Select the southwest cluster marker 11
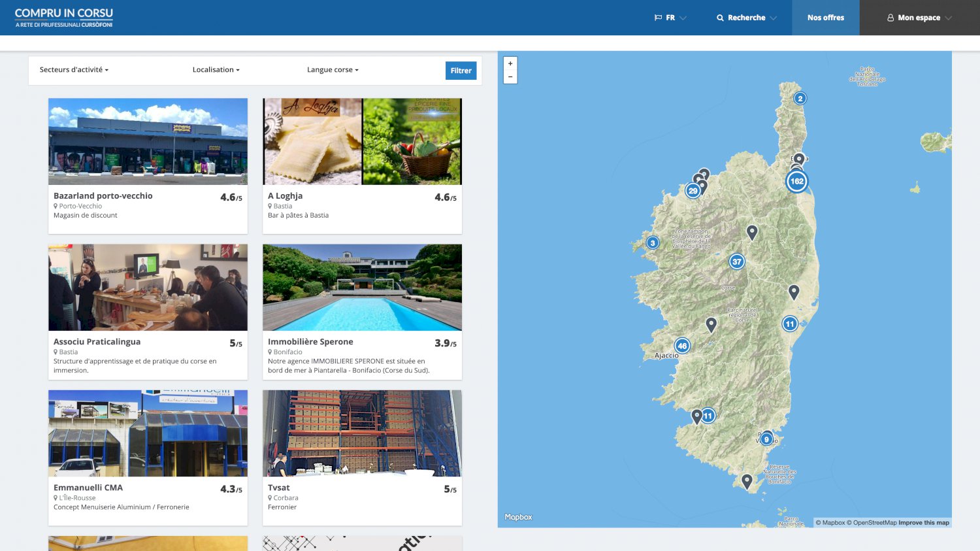Viewport: 980px width, 551px height. 708,416
